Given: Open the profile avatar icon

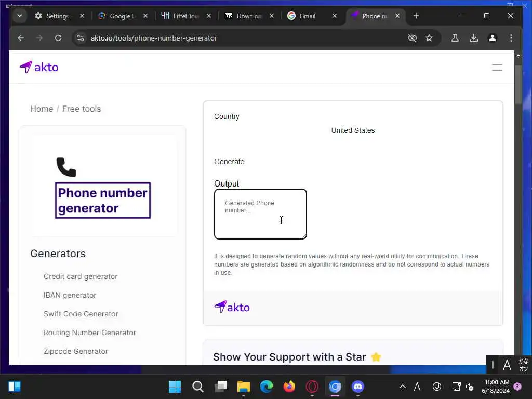Looking at the screenshot, I should 493,38.
